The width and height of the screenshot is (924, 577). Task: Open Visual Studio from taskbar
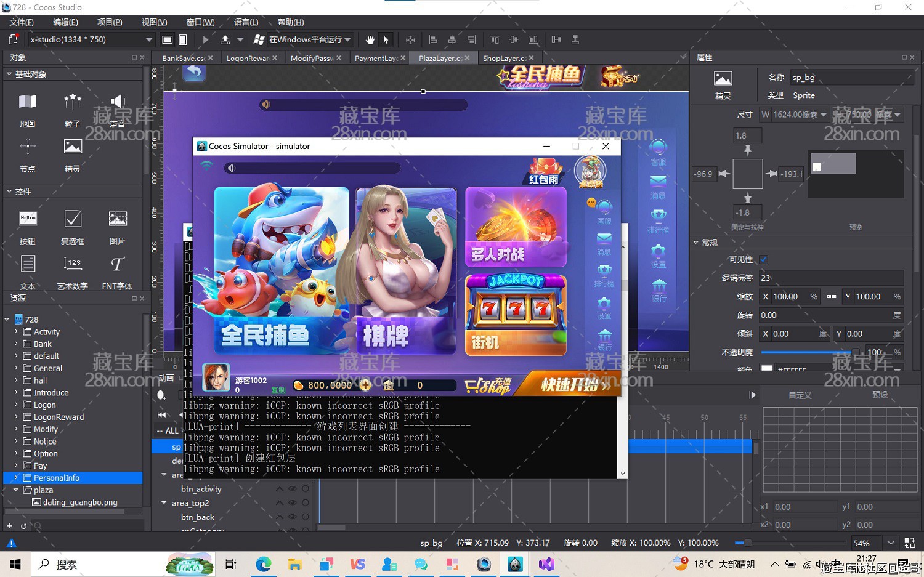[x=546, y=564]
